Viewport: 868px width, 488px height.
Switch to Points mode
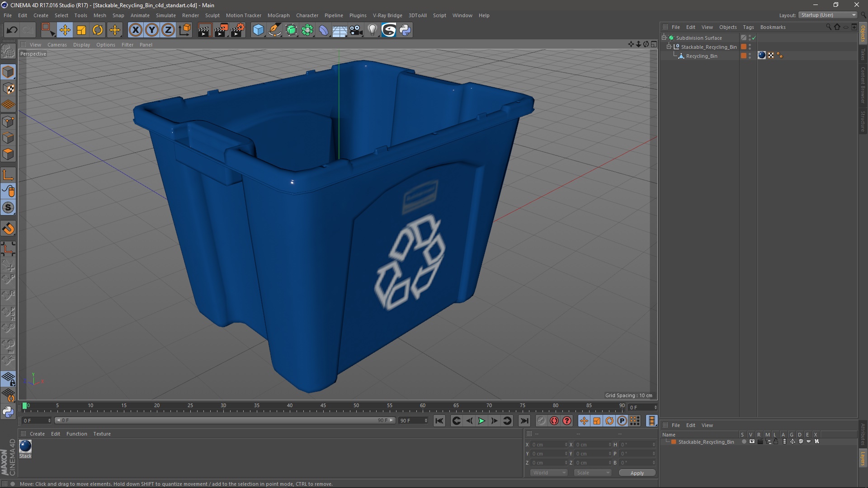coord(8,122)
